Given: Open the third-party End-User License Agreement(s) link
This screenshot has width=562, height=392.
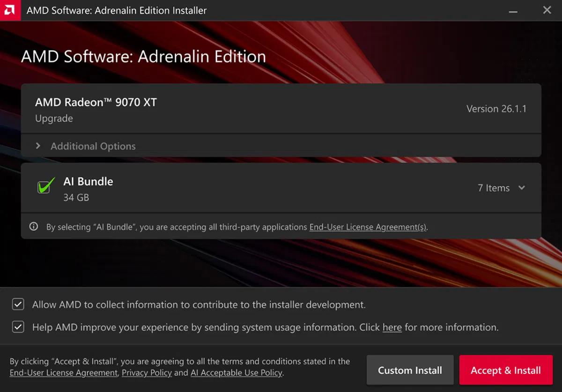Looking at the screenshot, I should coord(367,227).
